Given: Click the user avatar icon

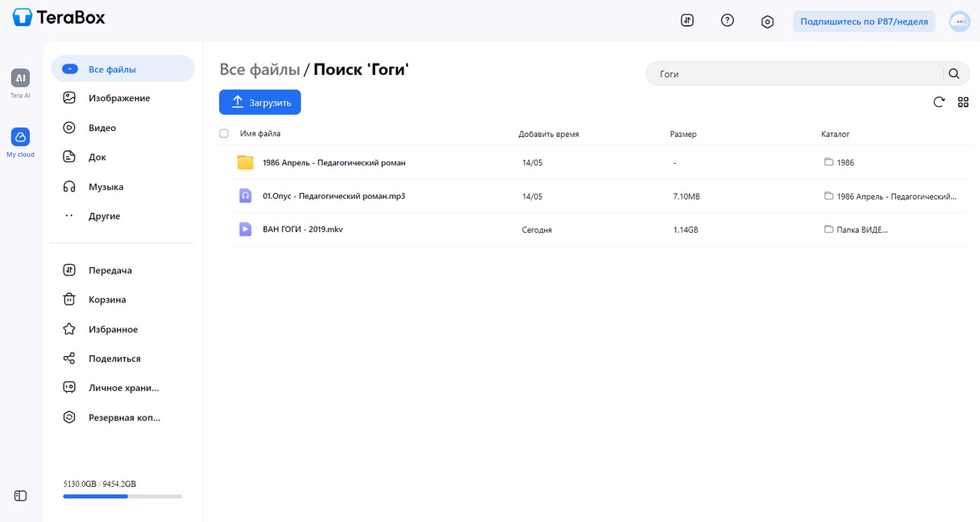Looking at the screenshot, I should click(959, 21).
